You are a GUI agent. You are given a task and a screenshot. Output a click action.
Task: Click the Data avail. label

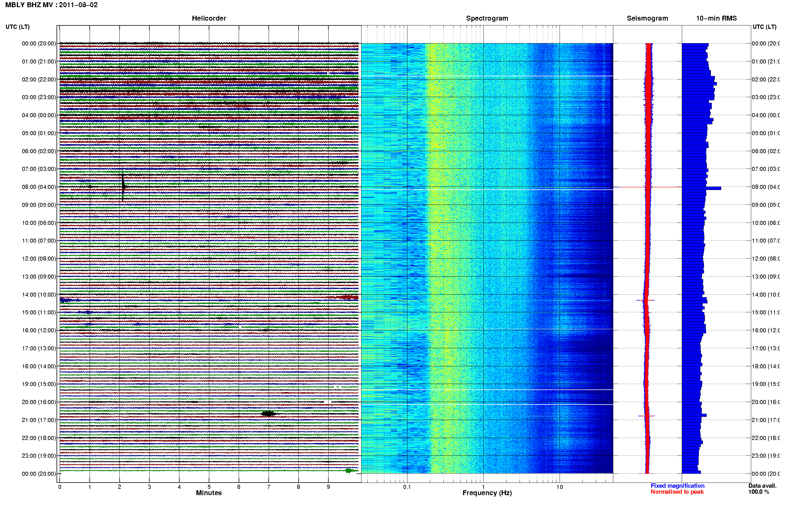click(762, 486)
